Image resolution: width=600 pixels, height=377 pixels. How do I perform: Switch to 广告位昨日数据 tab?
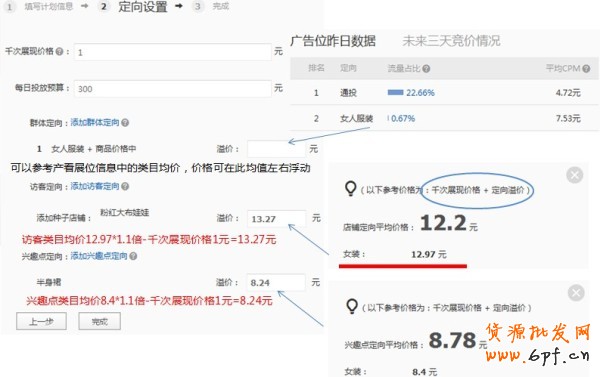[333, 41]
